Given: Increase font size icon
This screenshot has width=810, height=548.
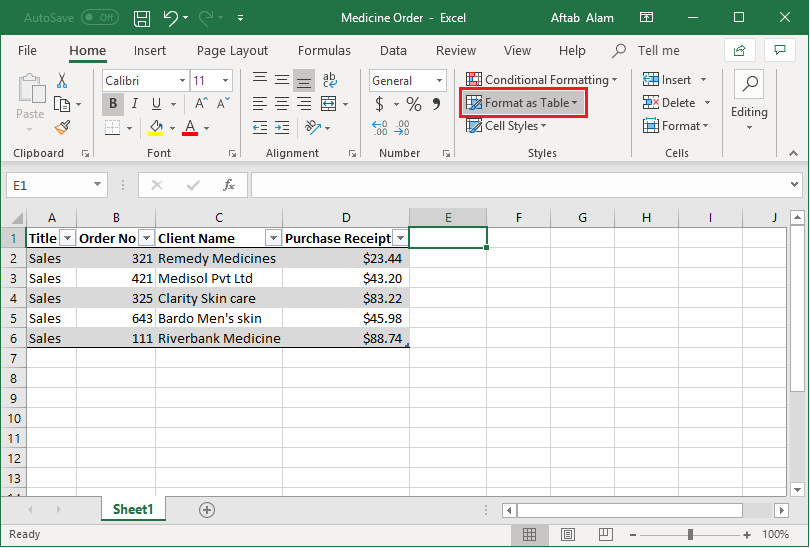Looking at the screenshot, I should point(201,104).
